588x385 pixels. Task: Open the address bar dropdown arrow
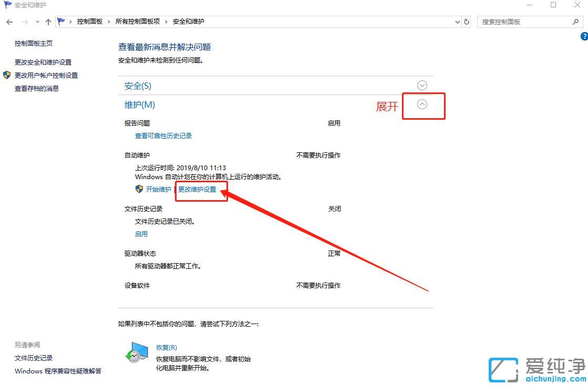pos(457,22)
